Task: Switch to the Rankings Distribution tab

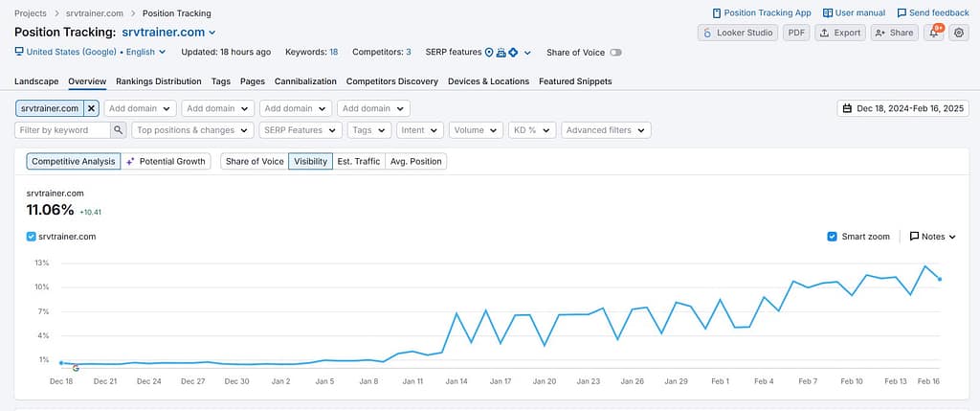Action: click(158, 81)
